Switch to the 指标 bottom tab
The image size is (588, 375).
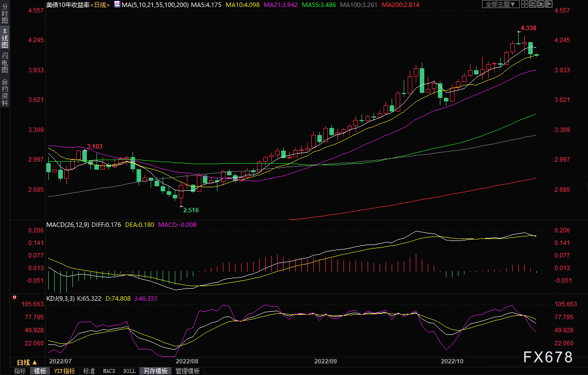point(20,371)
